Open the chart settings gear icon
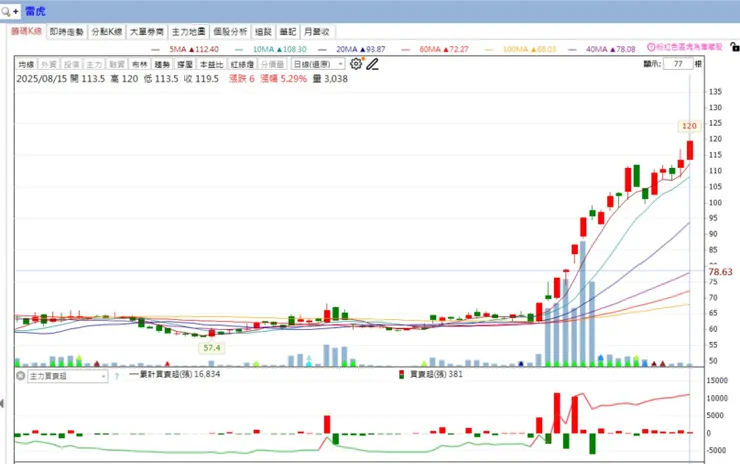Screen dimensions: 740x464 coord(356,64)
